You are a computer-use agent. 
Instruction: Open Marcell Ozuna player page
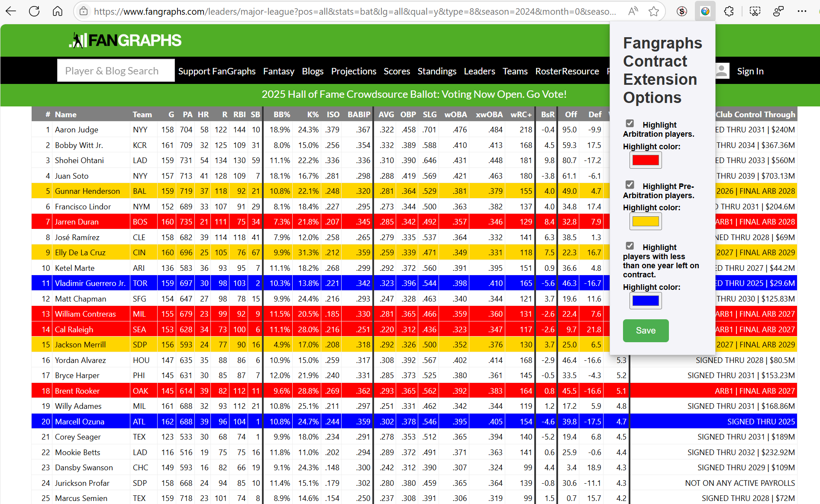(x=80, y=421)
